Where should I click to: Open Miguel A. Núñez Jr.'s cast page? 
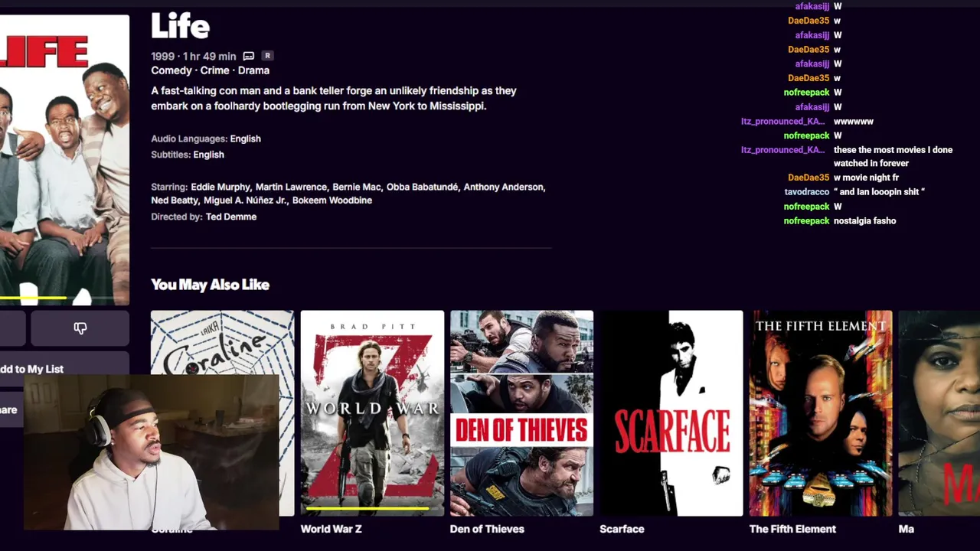tap(246, 201)
